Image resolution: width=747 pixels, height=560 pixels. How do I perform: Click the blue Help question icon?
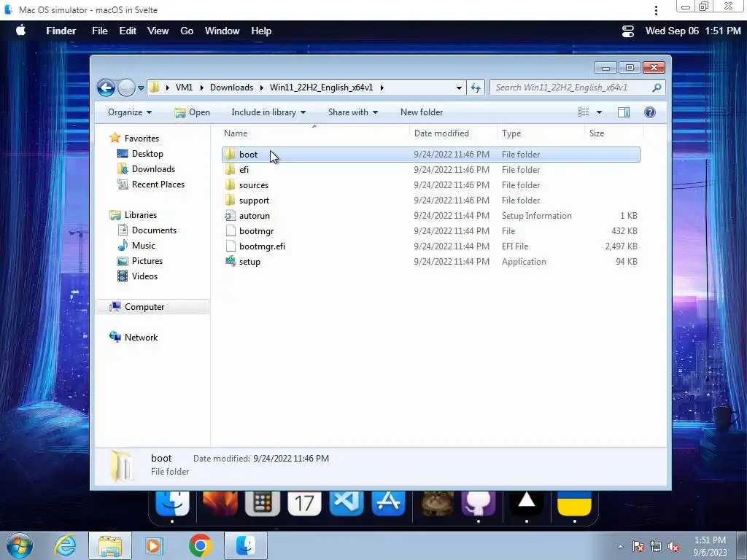650,112
